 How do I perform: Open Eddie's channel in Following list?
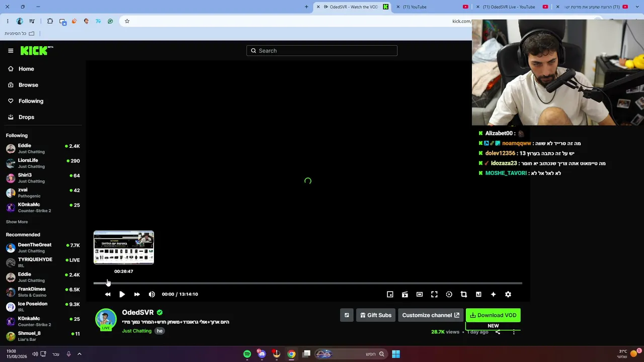coord(43,148)
